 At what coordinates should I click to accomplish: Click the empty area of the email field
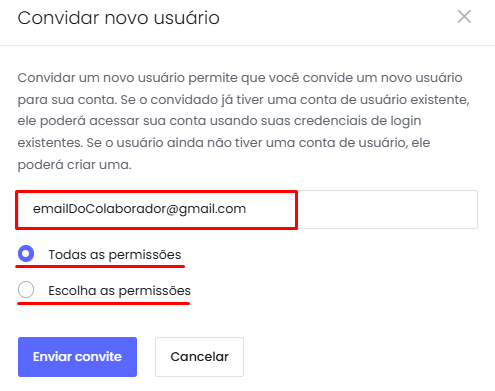click(387, 209)
